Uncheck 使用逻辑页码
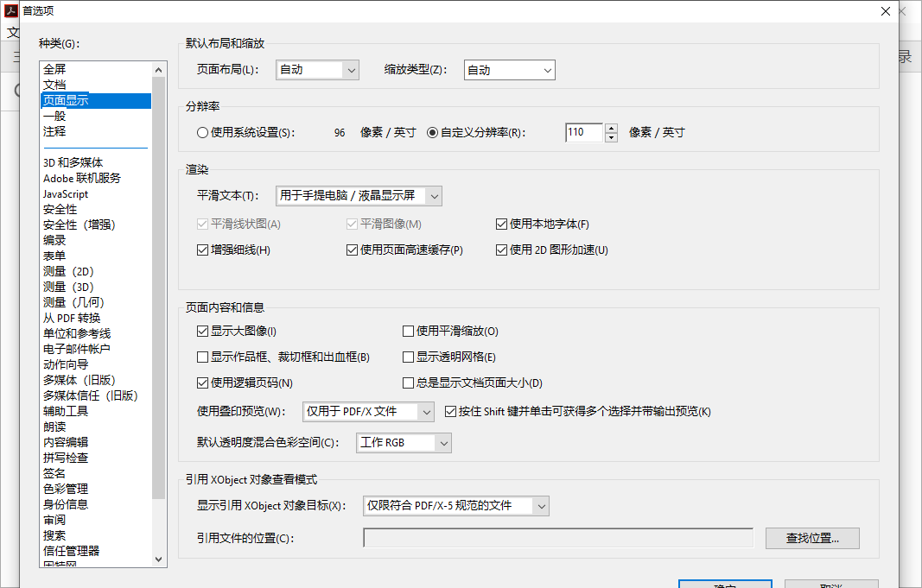The image size is (922, 588). click(202, 384)
